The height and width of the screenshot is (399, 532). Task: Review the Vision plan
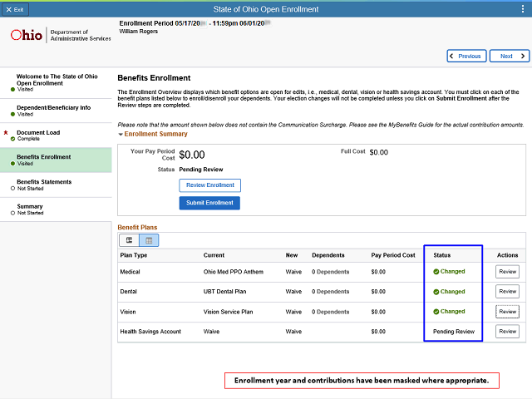tap(507, 312)
